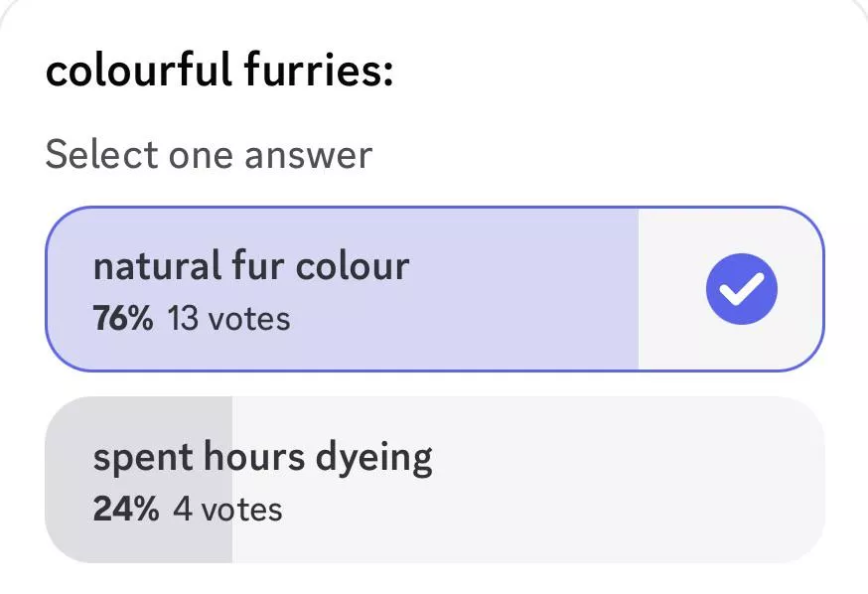Screen dimensions: 868x594
Task: Click the 24% result percentage
Action: (x=125, y=510)
